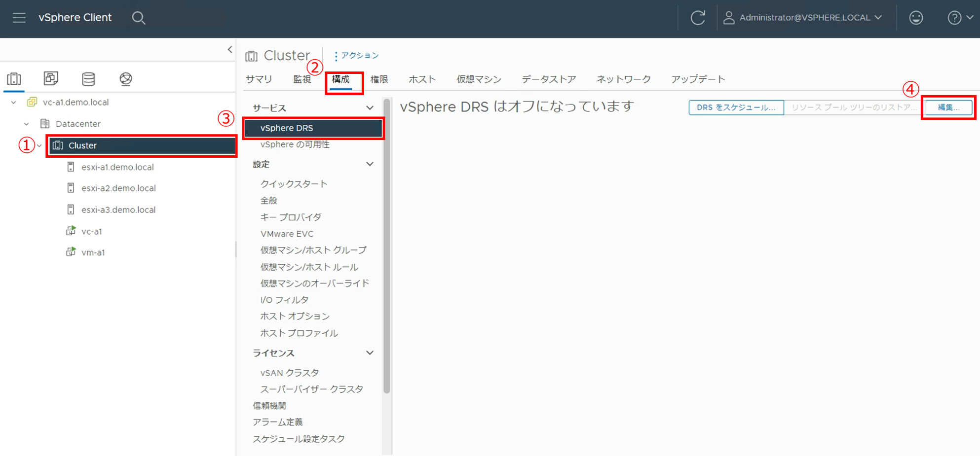Viewport: 980px width, 456px height.
Task: Select vSphere の可用性
Action: pos(295,144)
